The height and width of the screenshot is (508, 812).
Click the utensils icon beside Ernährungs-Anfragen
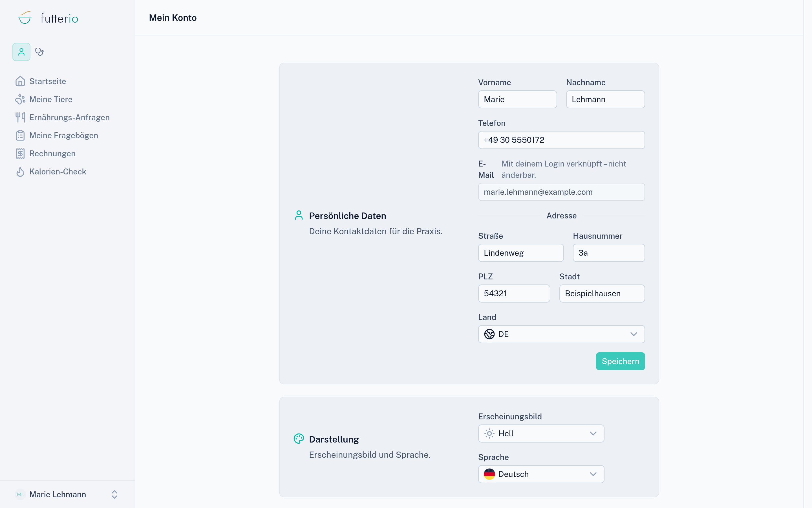20,117
